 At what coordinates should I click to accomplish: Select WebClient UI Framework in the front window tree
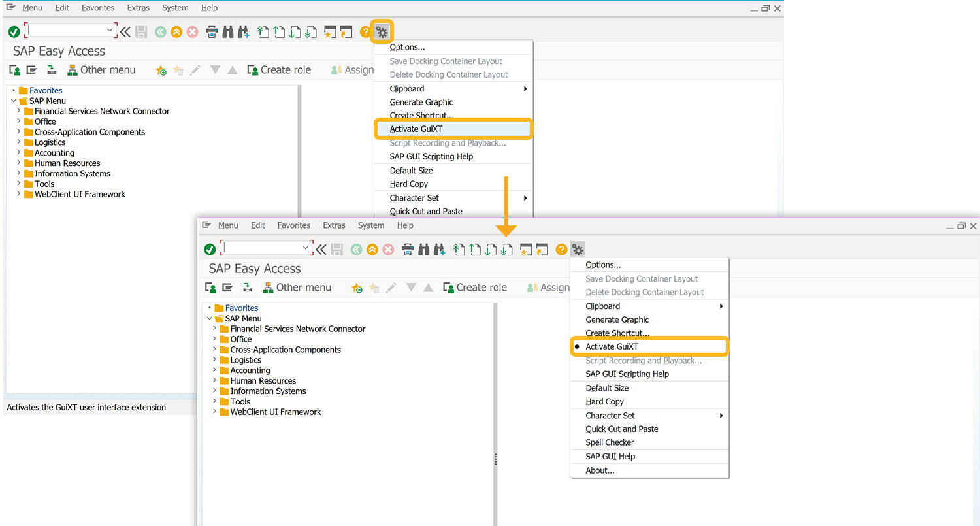point(270,412)
